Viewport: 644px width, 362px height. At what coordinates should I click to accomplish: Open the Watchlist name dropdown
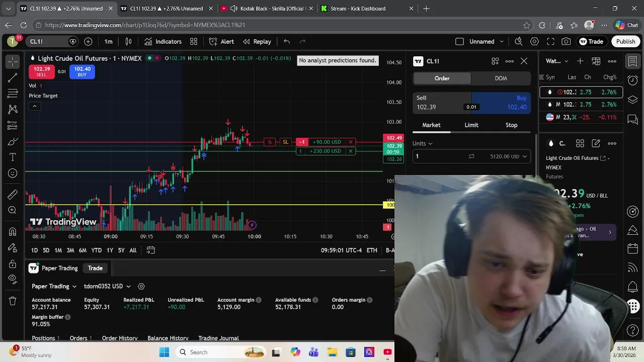557,61
